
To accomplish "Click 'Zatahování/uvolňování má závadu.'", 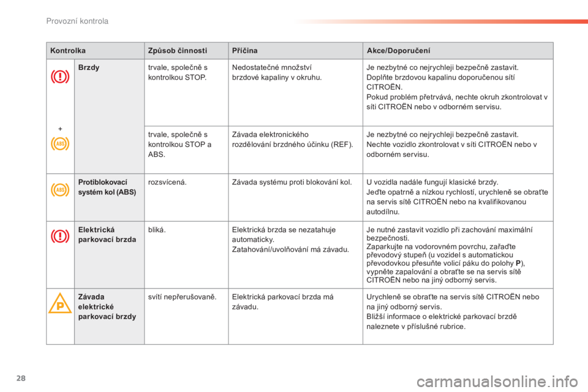I will click(290, 249).
